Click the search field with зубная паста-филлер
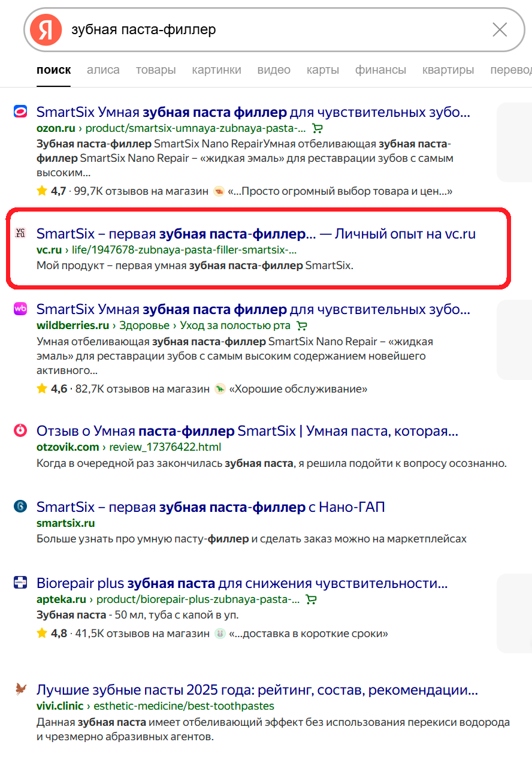This screenshot has height=766, width=532. (276, 29)
